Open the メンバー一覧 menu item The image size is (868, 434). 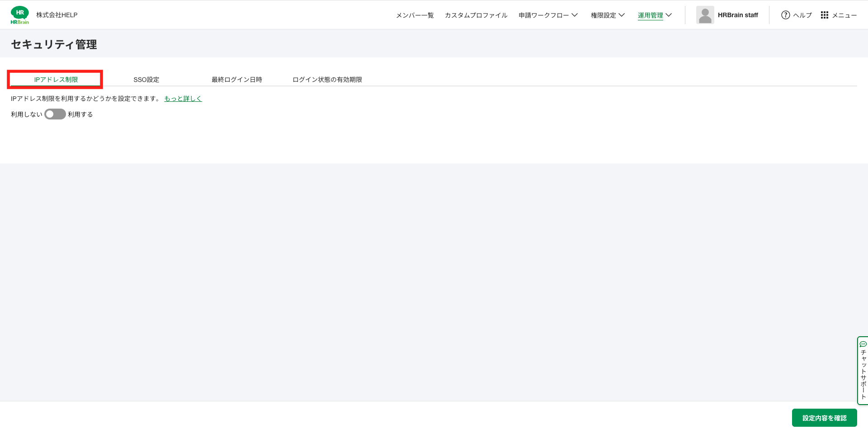[415, 15]
